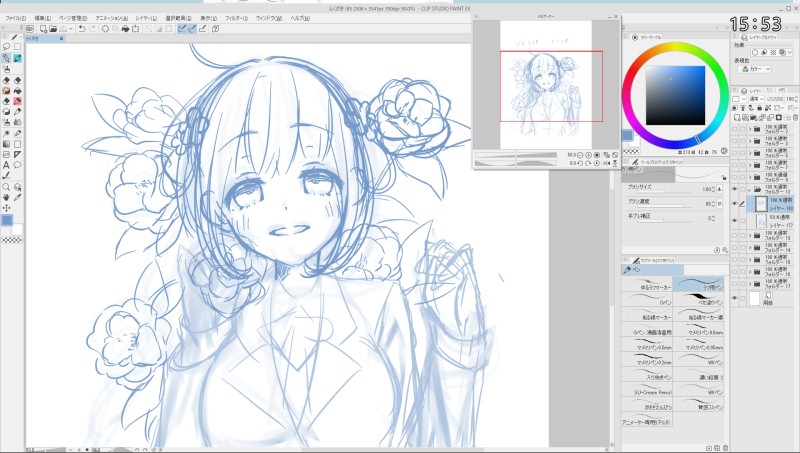Select the move layer four-arrow tool
Image resolution: width=800 pixels, height=453 pixels.
[x=7, y=208]
